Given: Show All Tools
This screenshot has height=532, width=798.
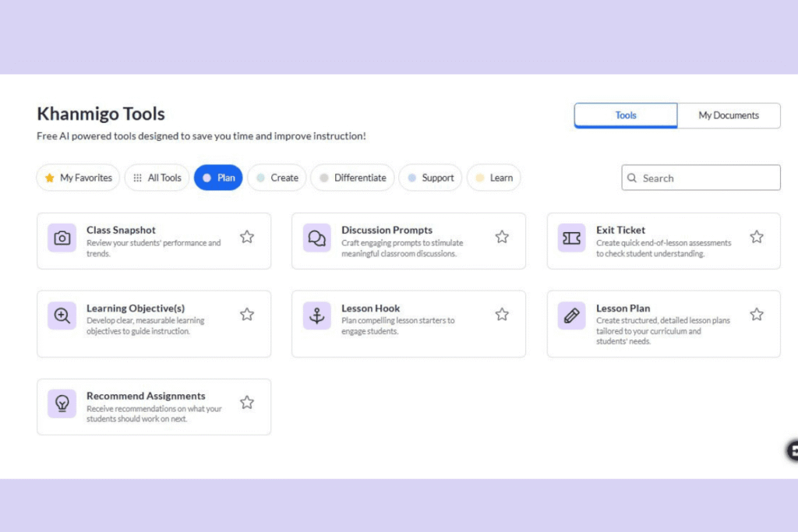Looking at the screenshot, I should 157,178.
